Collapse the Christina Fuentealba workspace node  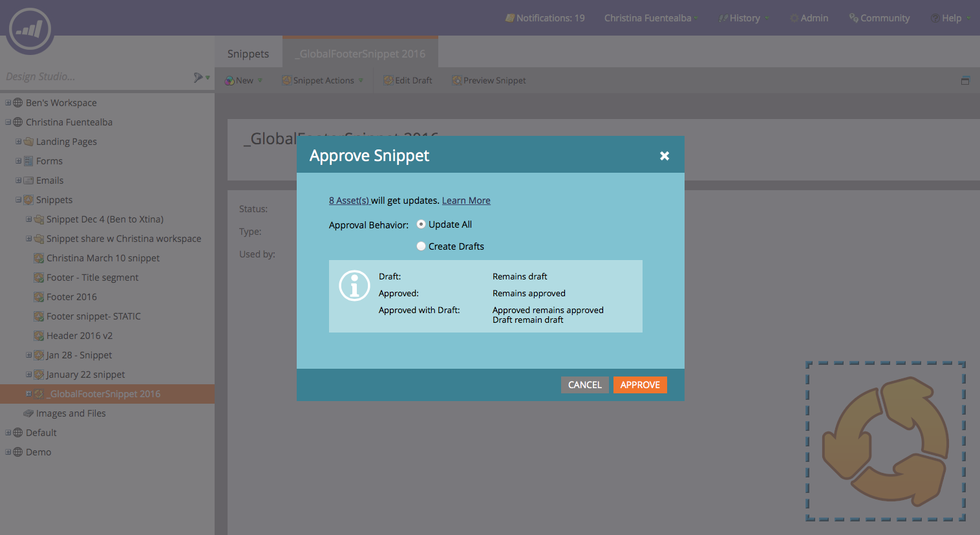(x=8, y=122)
